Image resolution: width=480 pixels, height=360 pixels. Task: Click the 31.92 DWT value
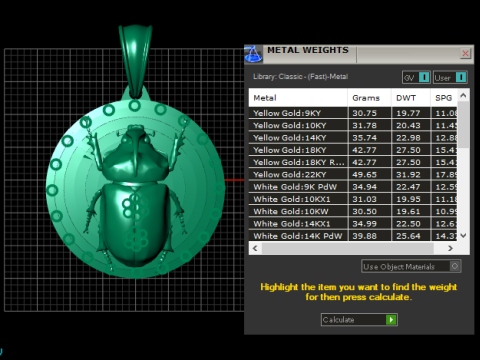[408, 175]
